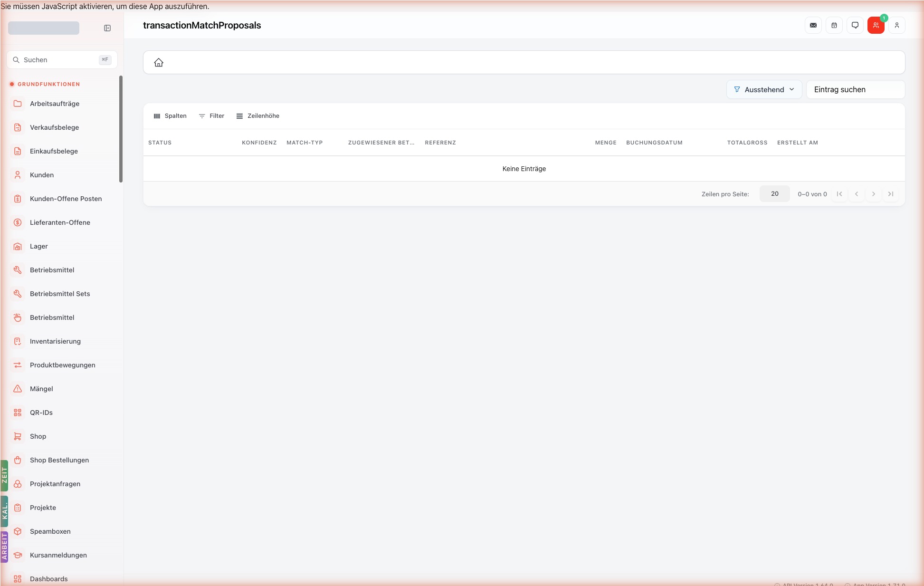Click the Betriebsmittel Sets wrench icon
The width and height of the screenshot is (924, 586).
pyautogui.click(x=18, y=294)
